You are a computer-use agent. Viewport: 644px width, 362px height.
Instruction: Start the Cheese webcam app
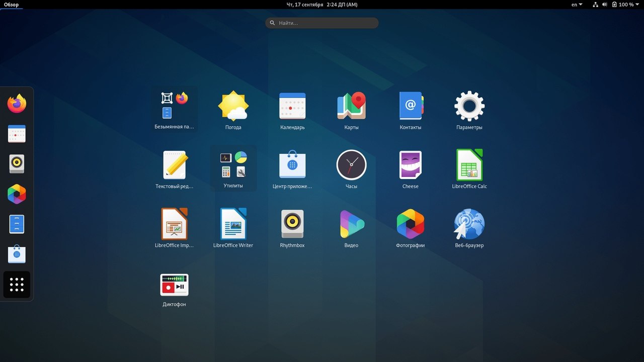[x=410, y=168]
